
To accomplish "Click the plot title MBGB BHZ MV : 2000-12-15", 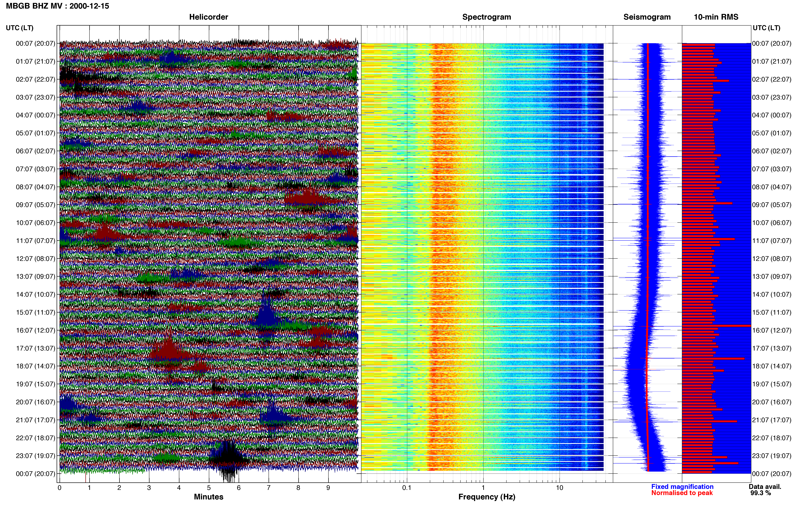I will 57,6.
